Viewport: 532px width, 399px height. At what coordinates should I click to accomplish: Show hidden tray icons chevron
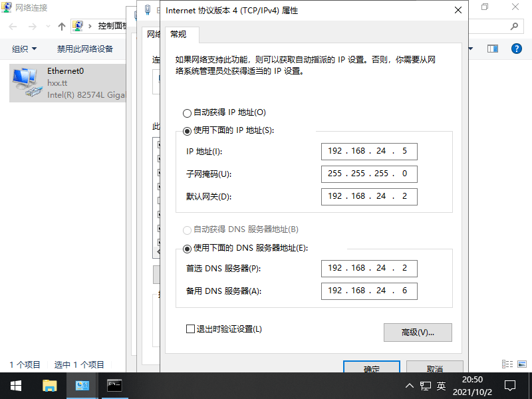410,386
